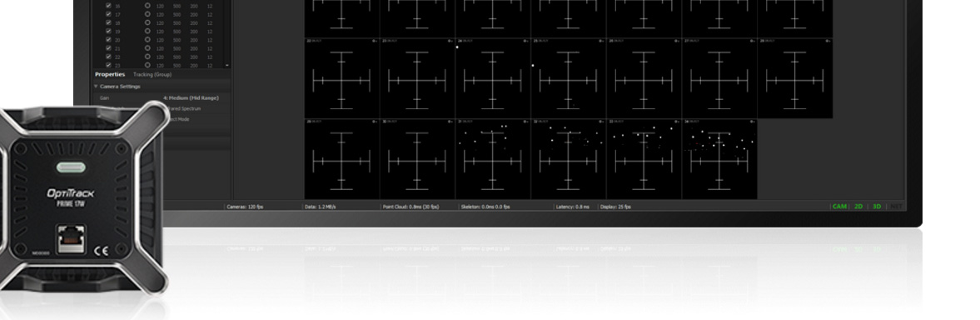Select the camera 31 preview pane

[493, 159]
